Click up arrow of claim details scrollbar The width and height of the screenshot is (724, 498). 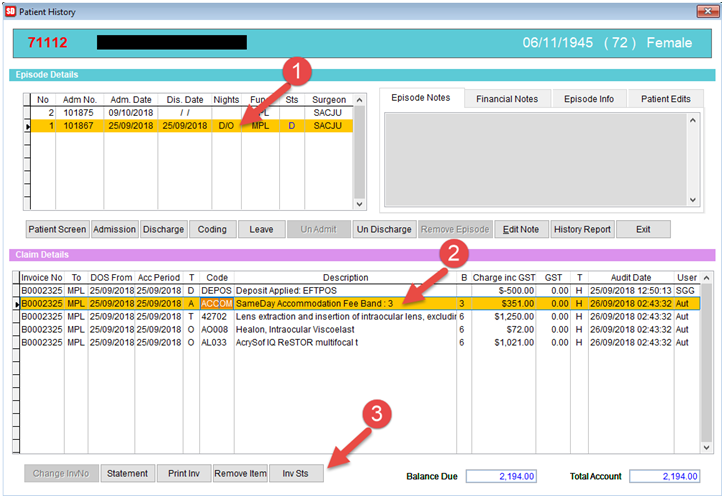click(706, 278)
